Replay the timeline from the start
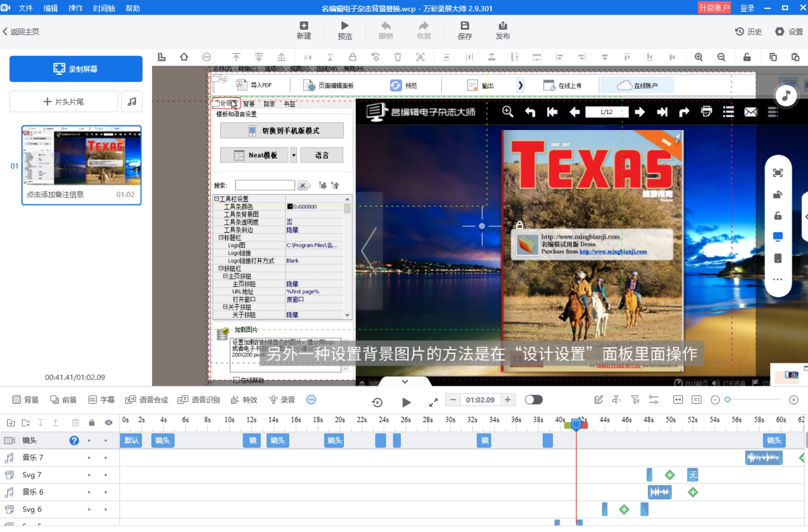Viewport: 808px width, 532px height. point(377,402)
